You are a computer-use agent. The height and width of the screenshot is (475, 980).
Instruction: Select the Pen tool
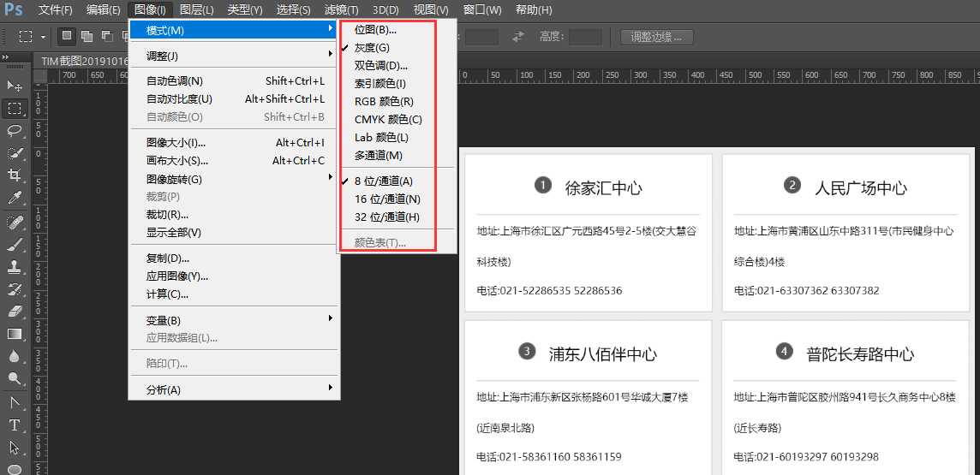click(x=14, y=402)
